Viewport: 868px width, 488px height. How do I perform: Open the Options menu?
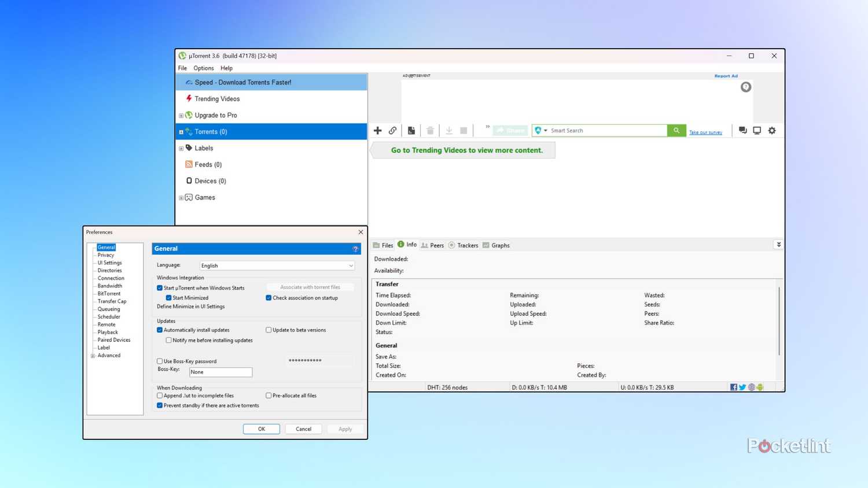click(x=203, y=68)
